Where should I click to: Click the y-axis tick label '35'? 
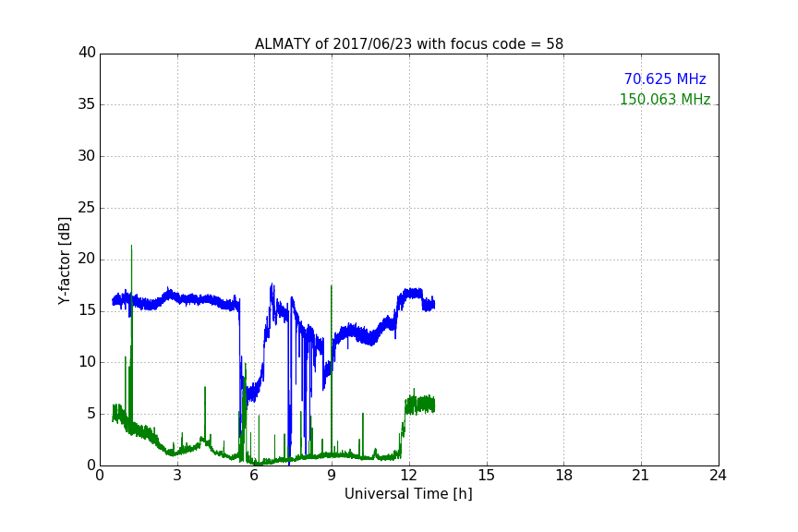coord(87,104)
